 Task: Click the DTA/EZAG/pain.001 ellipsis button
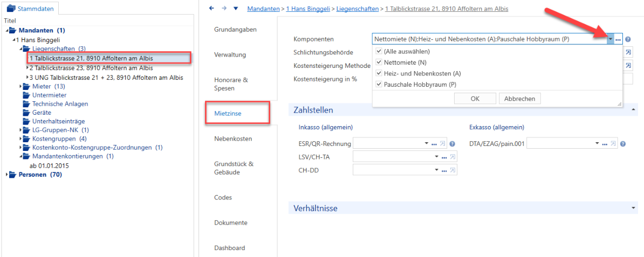point(605,144)
